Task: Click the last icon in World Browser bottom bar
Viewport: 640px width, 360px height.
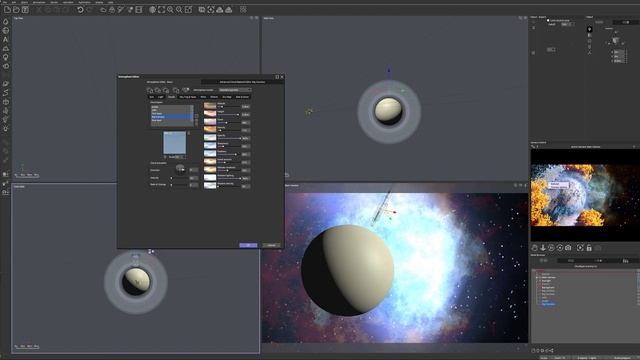Action: (551, 350)
